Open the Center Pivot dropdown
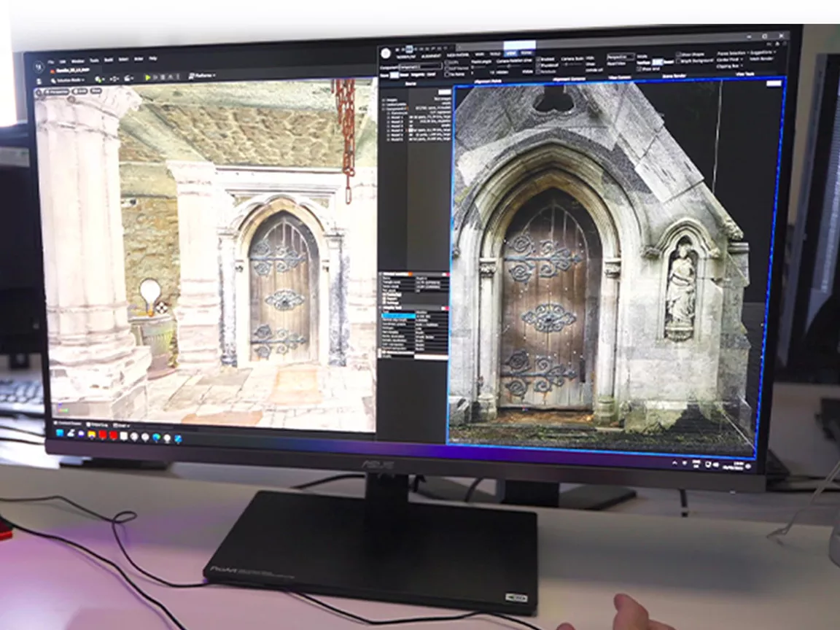This screenshot has width=840, height=630. 729,60
